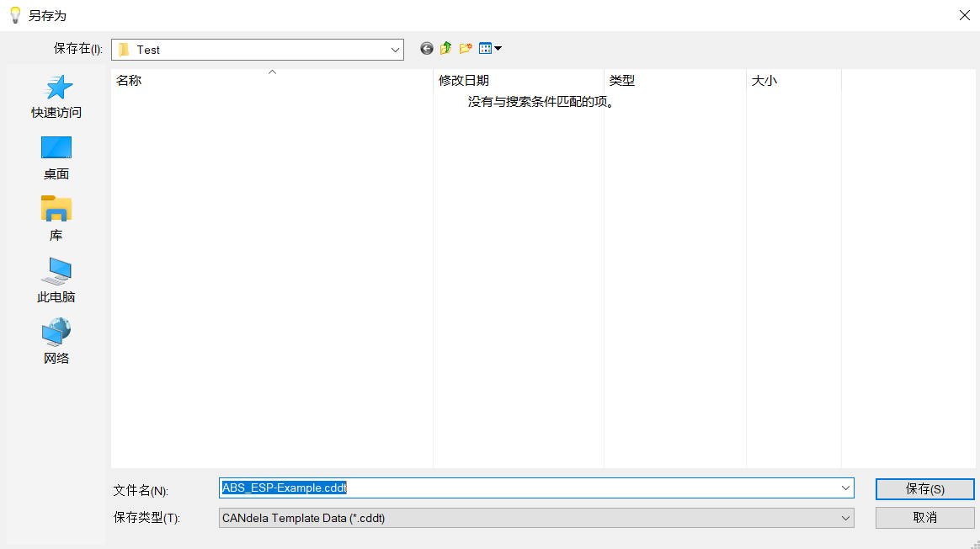Sort by type (类型) column header
This screenshot has width=980, height=549.
(x=675, y=81)
